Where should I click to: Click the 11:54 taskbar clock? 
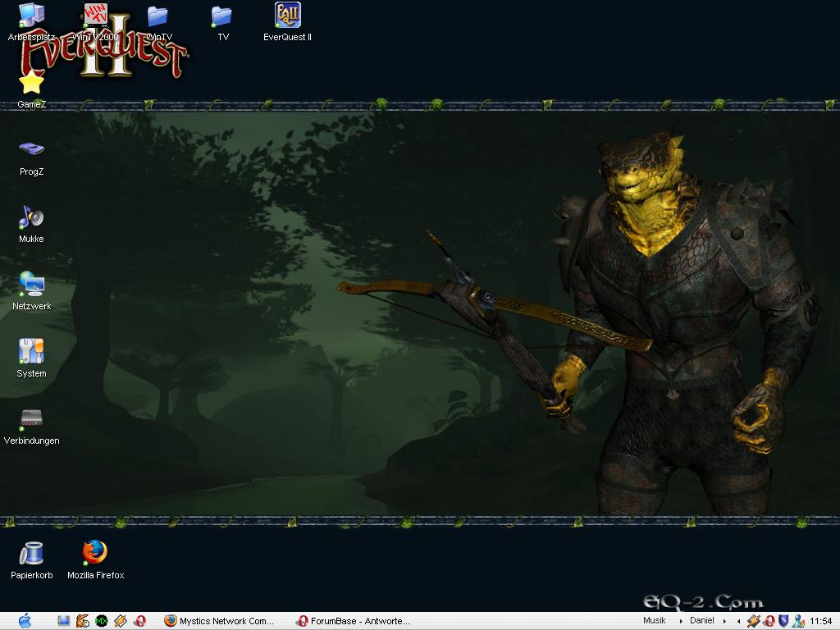[820, 621]
